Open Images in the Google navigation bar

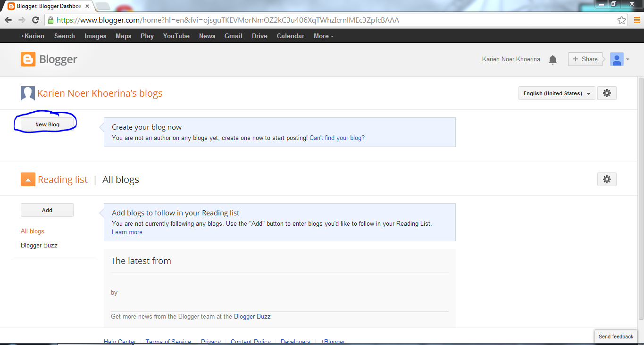(x=95, y=36)
